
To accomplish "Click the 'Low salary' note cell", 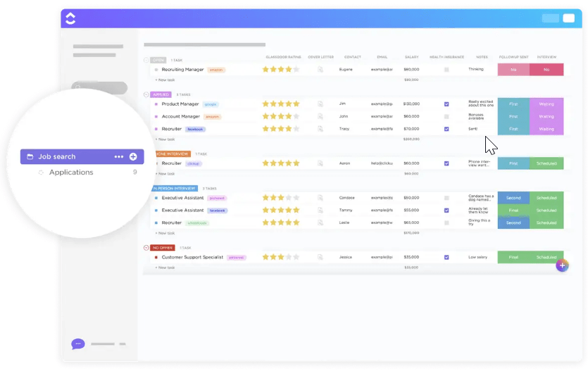I will [477, 257].
